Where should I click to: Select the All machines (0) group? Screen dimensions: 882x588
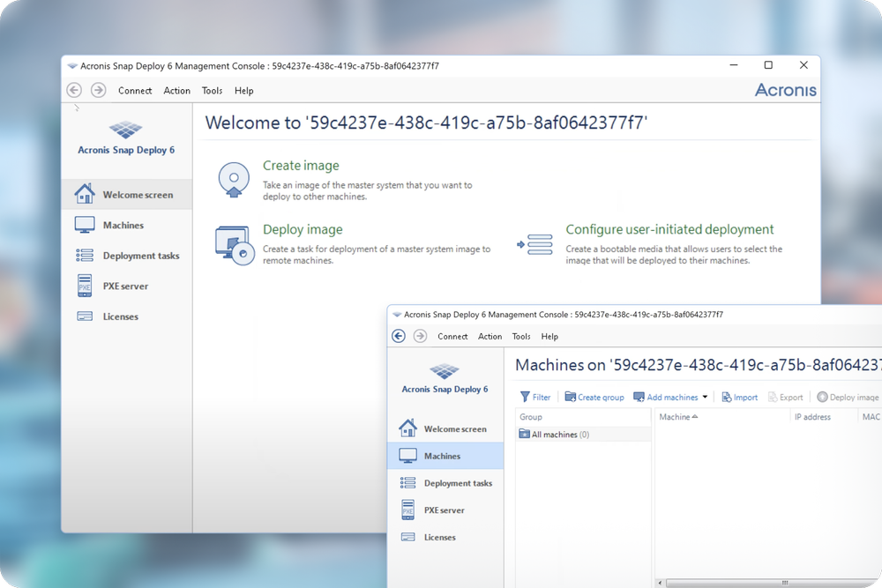pos(559,435)
